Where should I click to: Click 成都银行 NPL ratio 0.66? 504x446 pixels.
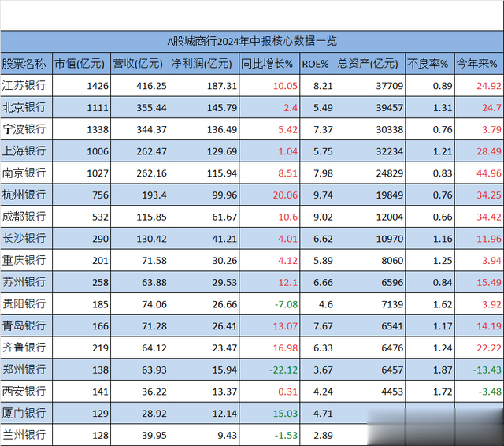coord(443,217)
